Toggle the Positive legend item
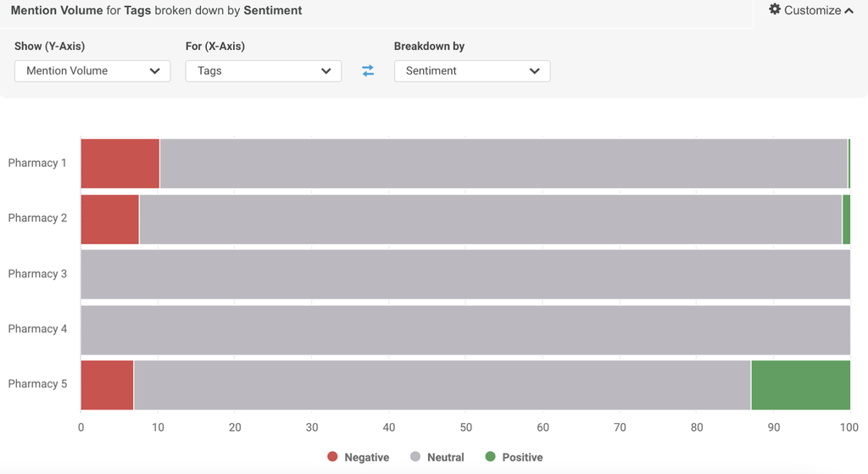 pos(522,457)
